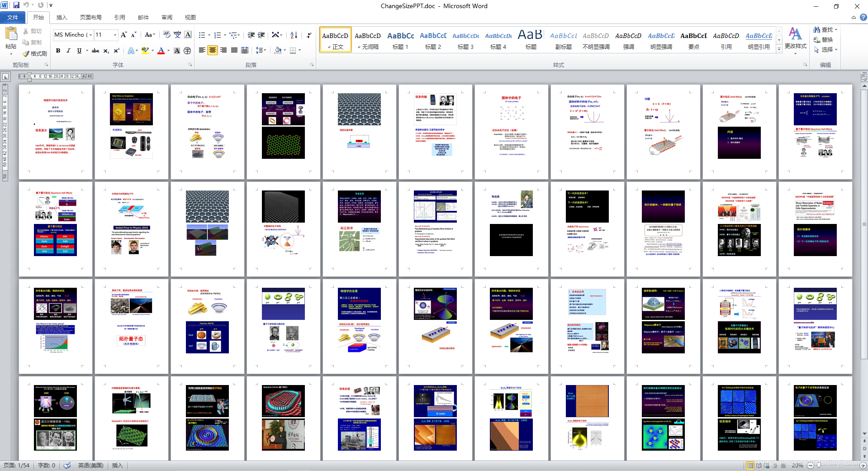Screen dimensions: 868x471
Task: Click the Increase Indent icon
Action: [261, 35]
